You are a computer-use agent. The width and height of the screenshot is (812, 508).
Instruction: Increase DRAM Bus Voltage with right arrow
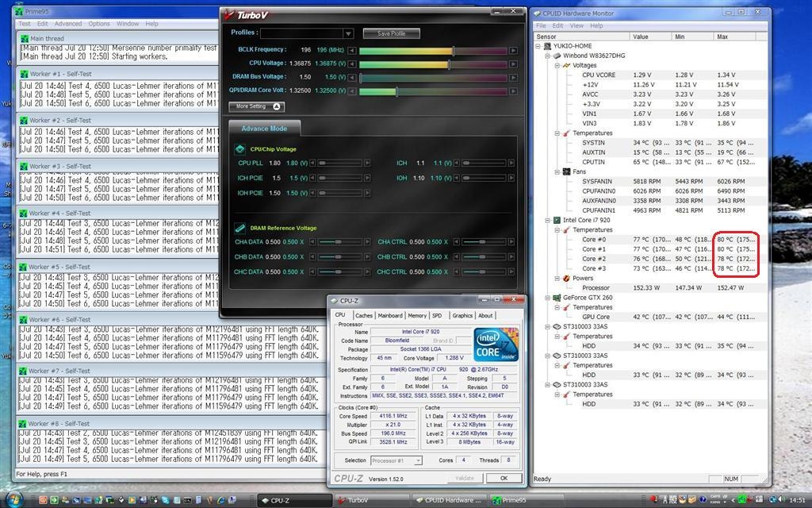tap(513, 78)
